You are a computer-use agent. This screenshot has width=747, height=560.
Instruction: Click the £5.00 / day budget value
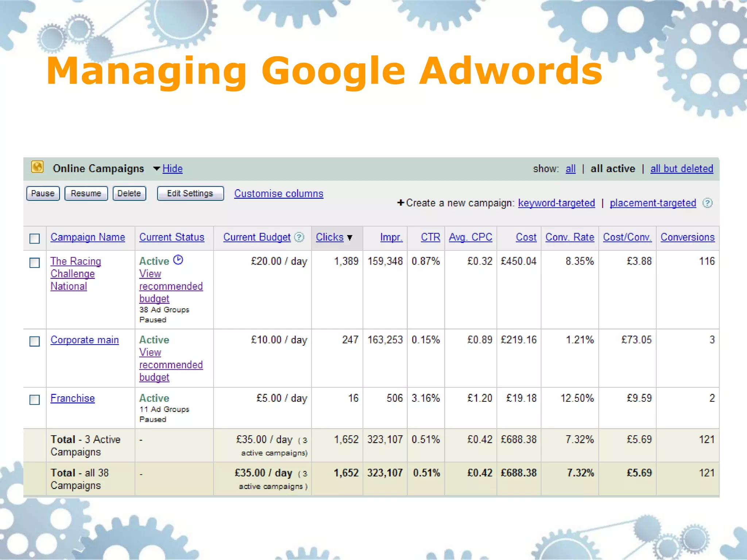pyautogui.click(x=282, y=398)
